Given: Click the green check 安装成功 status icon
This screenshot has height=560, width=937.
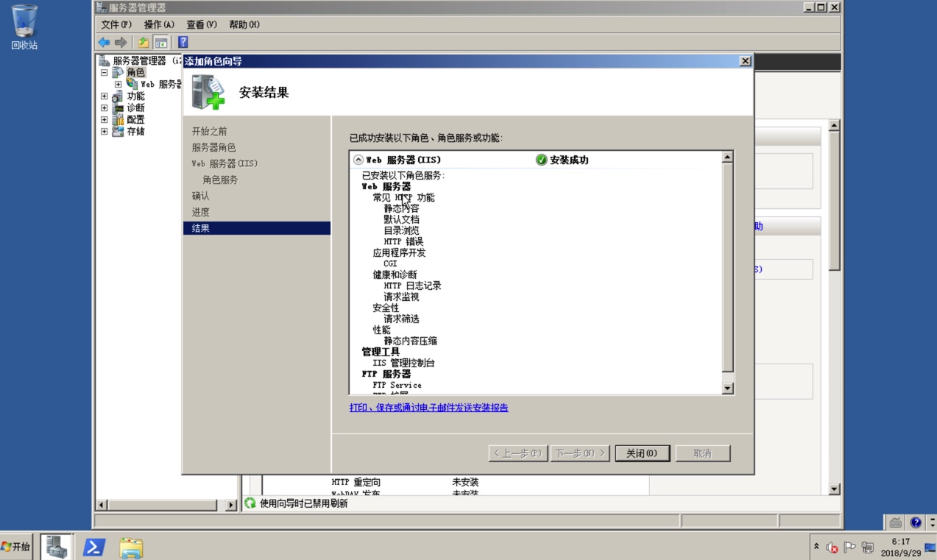Looking at the screenshot, I should (x=542, y=160).
